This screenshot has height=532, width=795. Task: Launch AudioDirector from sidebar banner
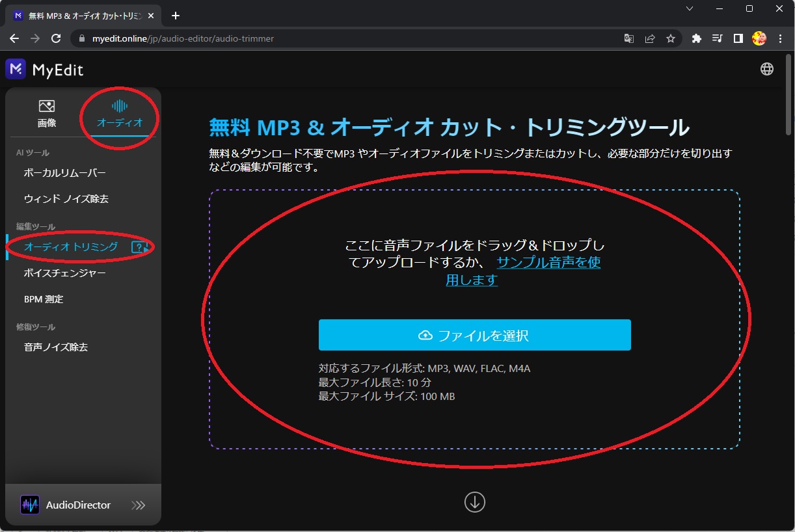83,505
